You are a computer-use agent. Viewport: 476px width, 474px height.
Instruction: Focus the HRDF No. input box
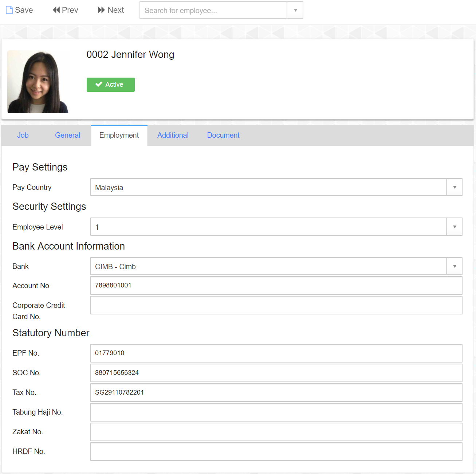pyautogui.click(x=276, y=452)
